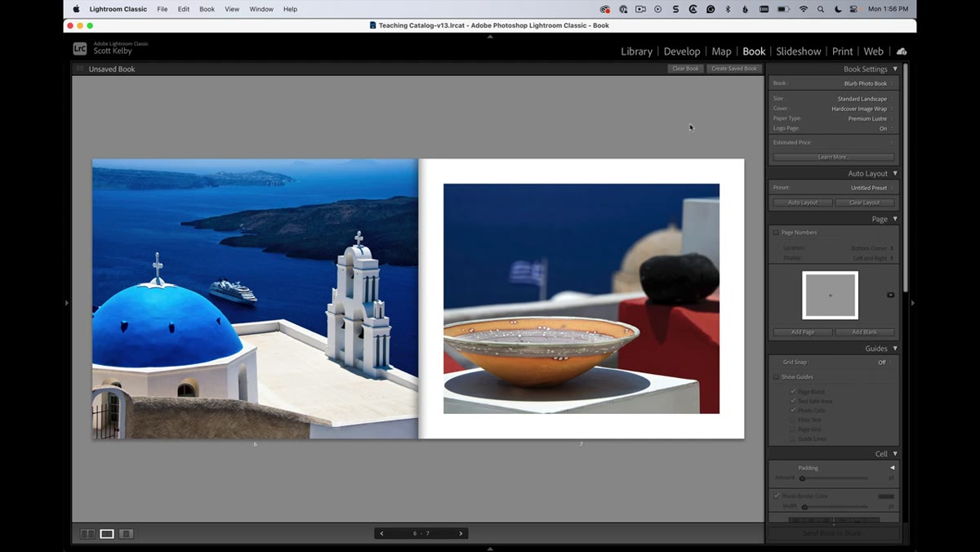Click the S-shaped menu bar icon
Viewport: 980px width, 552px height.
pos(675,9)
